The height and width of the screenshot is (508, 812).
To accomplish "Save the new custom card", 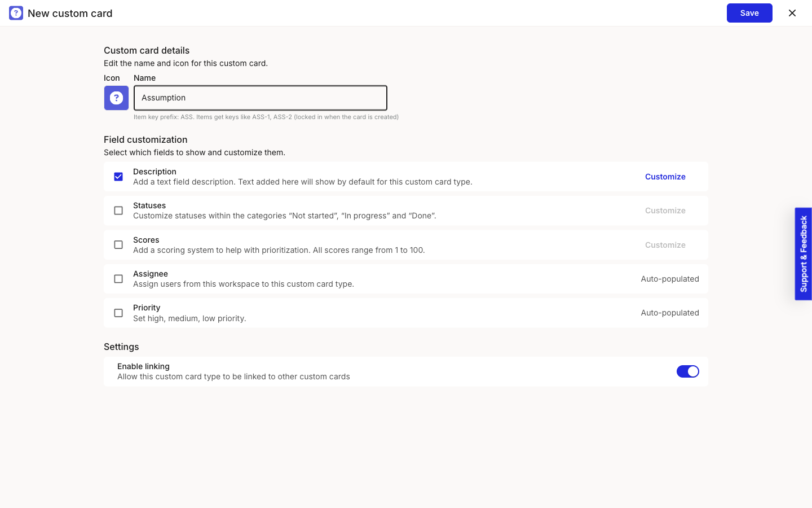I will [x=749, y=13].
